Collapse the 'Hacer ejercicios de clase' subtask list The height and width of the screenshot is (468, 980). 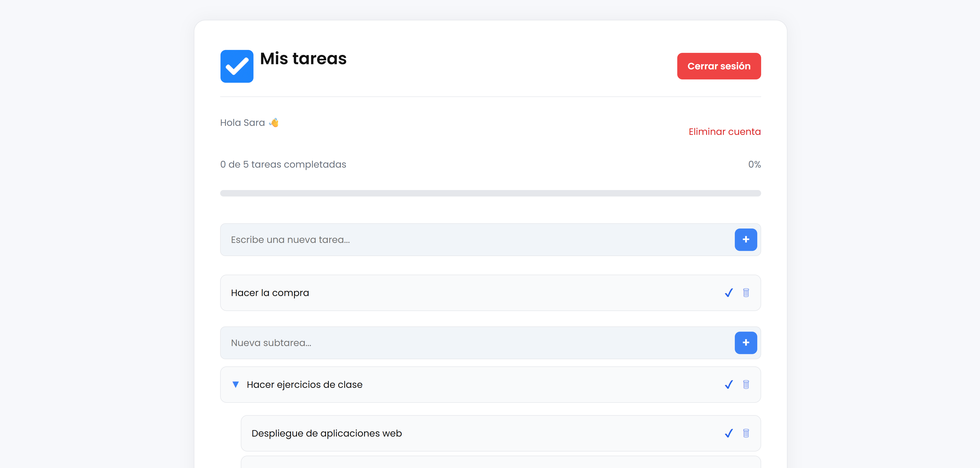click(236, 384)
